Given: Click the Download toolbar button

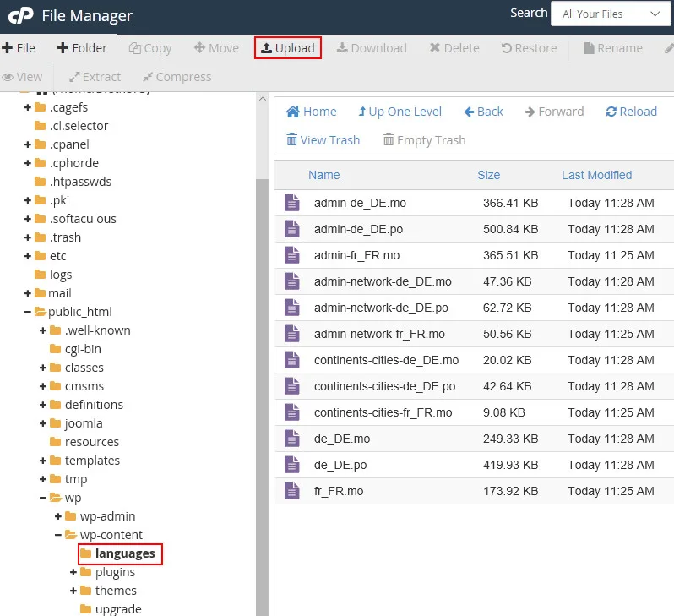Looking at the screenshot, I should pyautogui.click(x=372, y=48).
